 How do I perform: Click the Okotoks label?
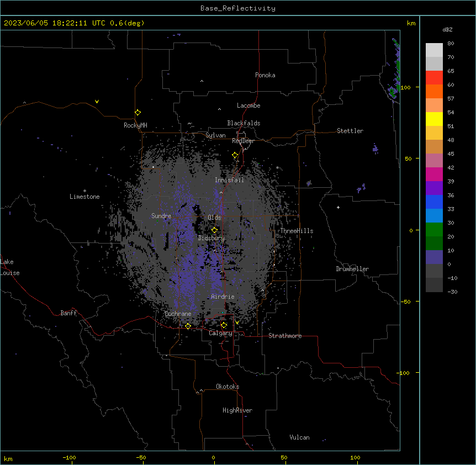(228, 387)
